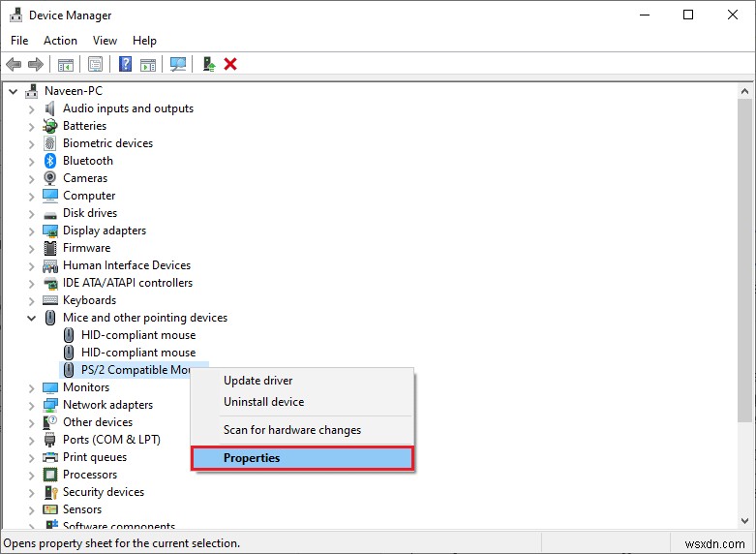Click the Security devices key icon
Viewport: 756px width, 554px height.
click(x=50, y=492)
